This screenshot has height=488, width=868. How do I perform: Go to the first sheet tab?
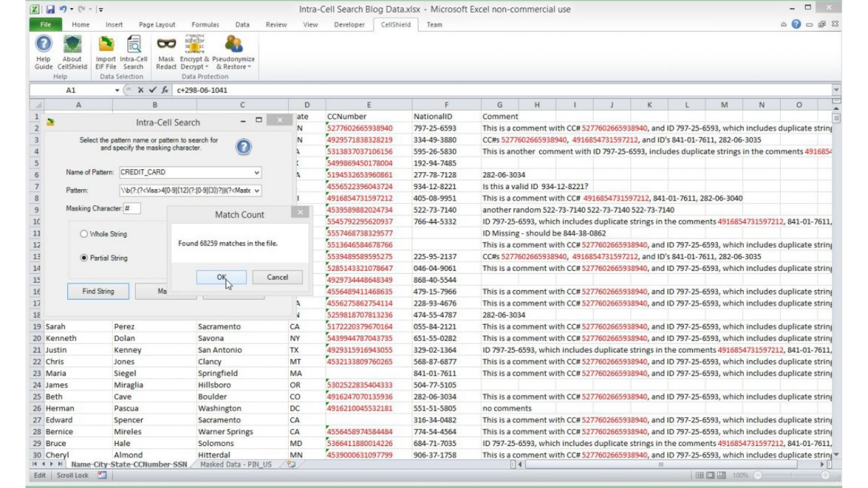pos(35,464)
